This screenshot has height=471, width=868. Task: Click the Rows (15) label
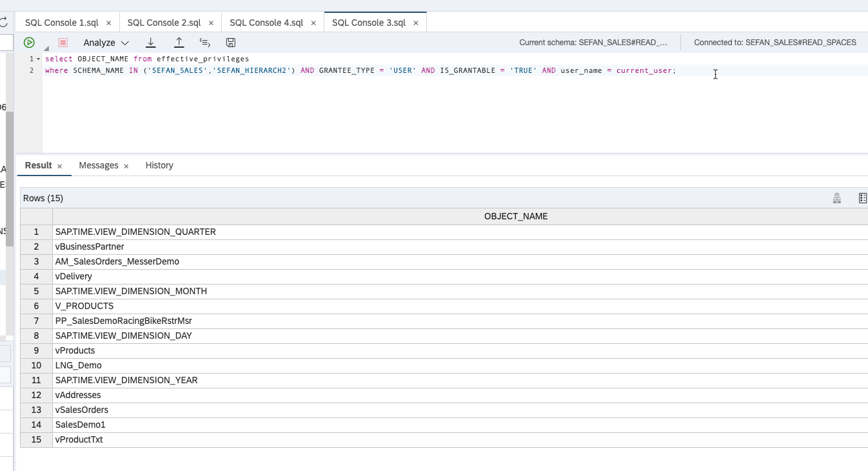point(43,198)
